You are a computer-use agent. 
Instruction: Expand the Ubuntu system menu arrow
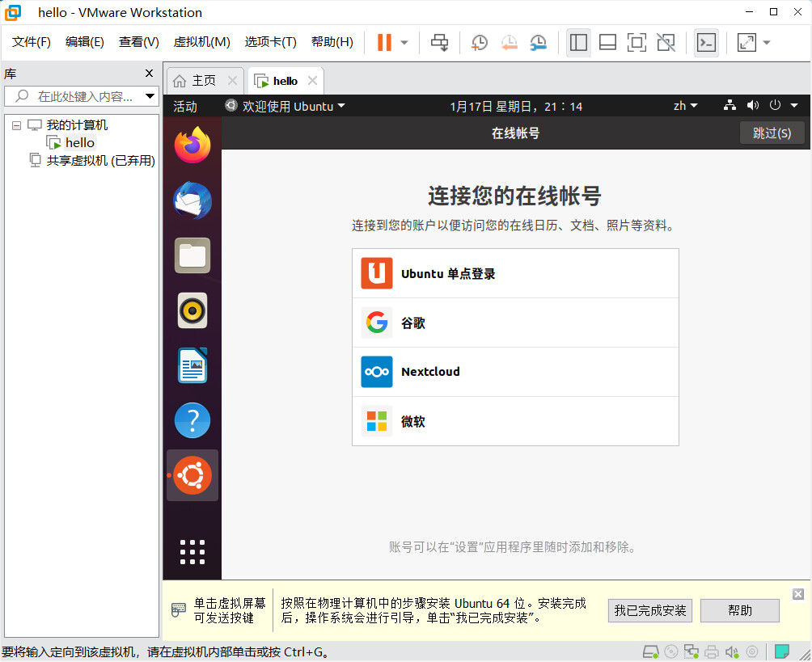point(794,106)
